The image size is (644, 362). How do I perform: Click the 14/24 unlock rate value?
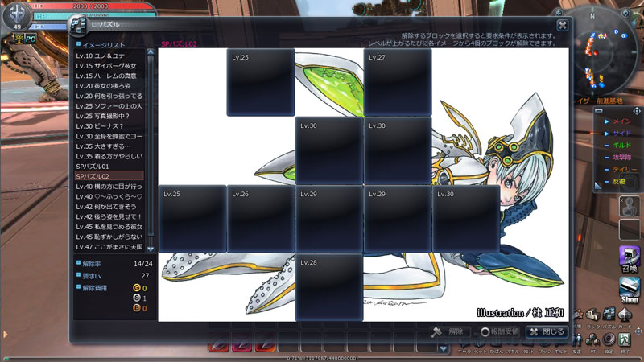[x=143, y=264]
